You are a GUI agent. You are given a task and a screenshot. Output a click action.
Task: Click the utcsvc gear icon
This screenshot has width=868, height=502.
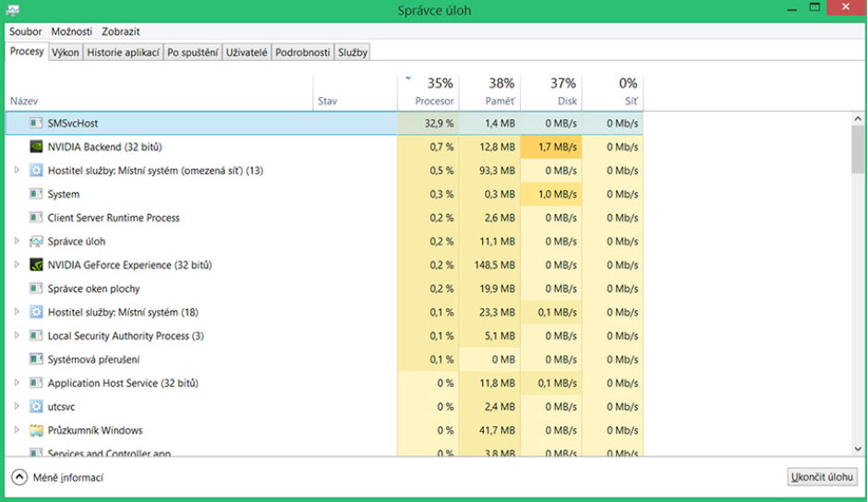(x=36, y=406)
